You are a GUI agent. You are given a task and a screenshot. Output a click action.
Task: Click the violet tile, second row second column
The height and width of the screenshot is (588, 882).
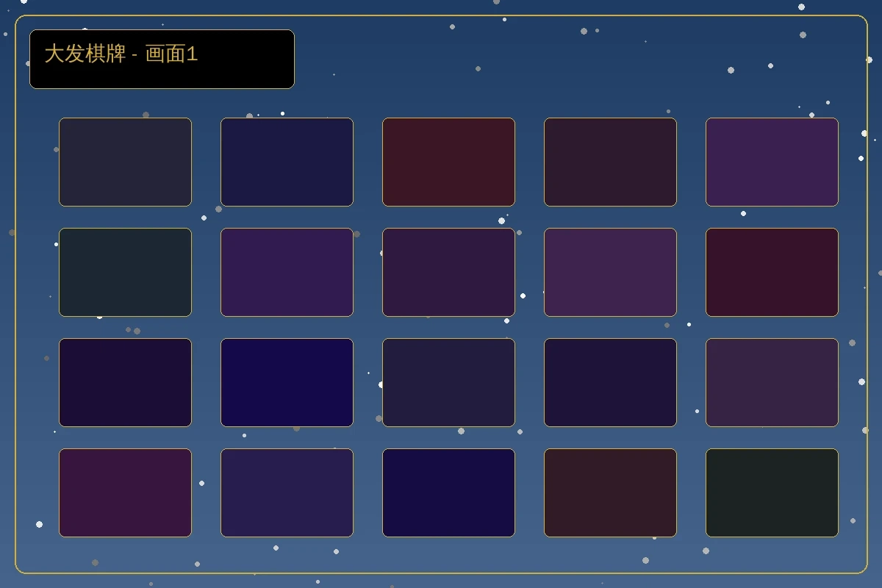[287, 272]
